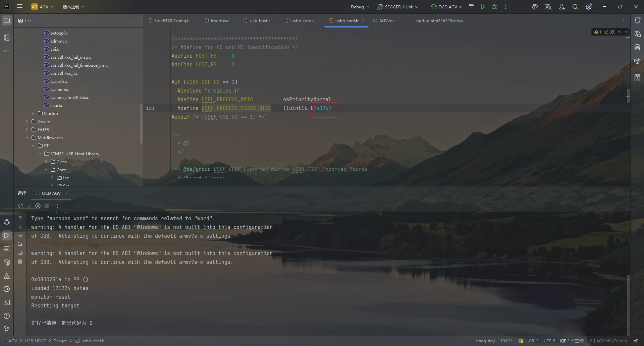Run OCD AGV configuration
This screenshot has width=644, height=346.
click(x=483, y=7)
